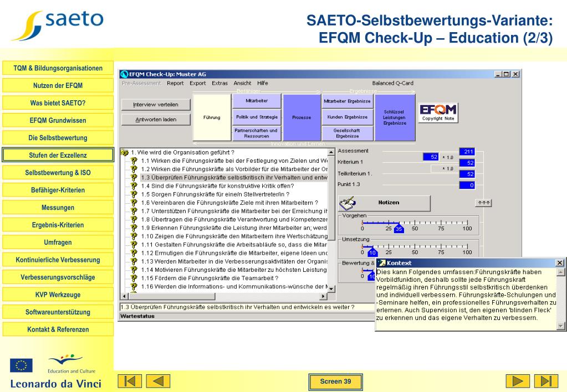Select the Kunden Ergebnisse box
The width and height of the screenshot is (567, 392).
pyautogui.click(x=347, y=117)
